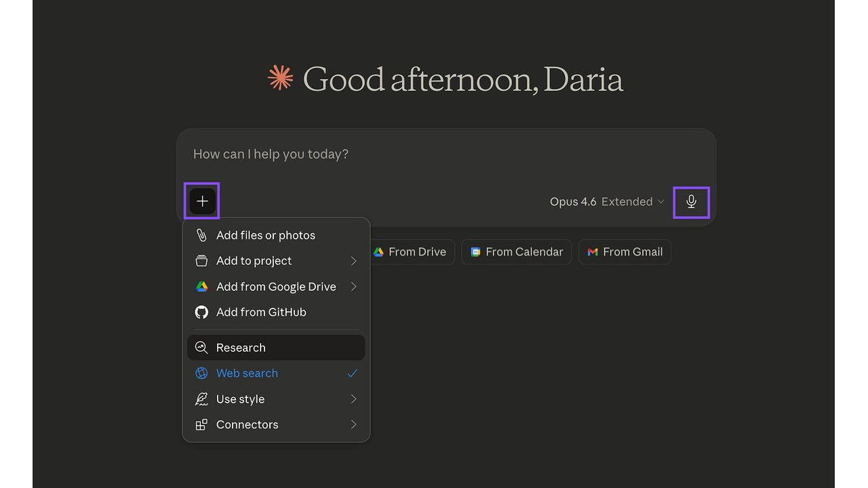
Task: Open the Opus 4.6 Extended model selector
Action: point(607,202)
